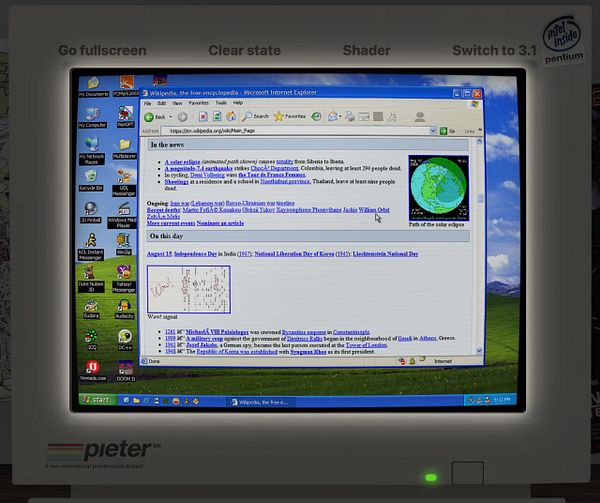Launch WinZip desktop icon

(x=124, y=244)
